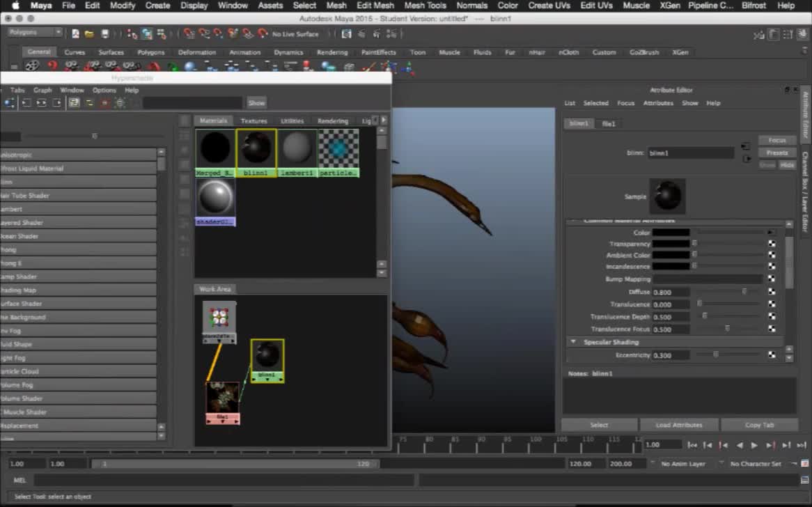Screen dimensions: 812x507
Task: Open the Create UVs menu
Action: point(549,5)
